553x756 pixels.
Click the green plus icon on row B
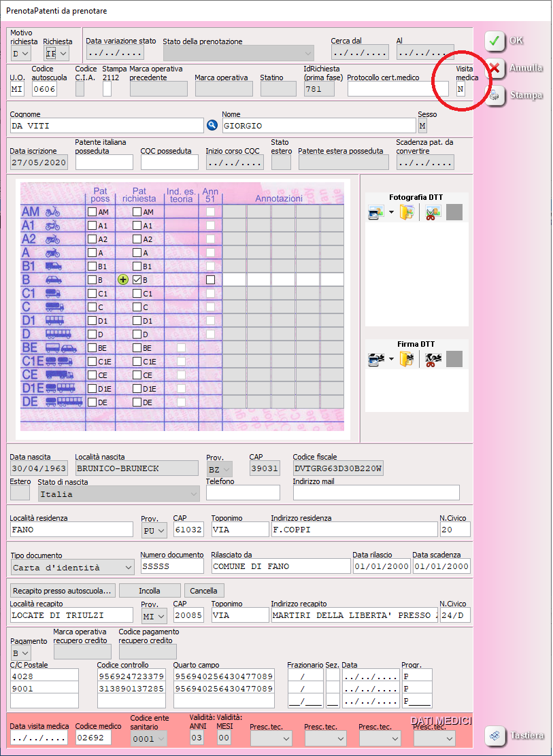click(123, 279)
